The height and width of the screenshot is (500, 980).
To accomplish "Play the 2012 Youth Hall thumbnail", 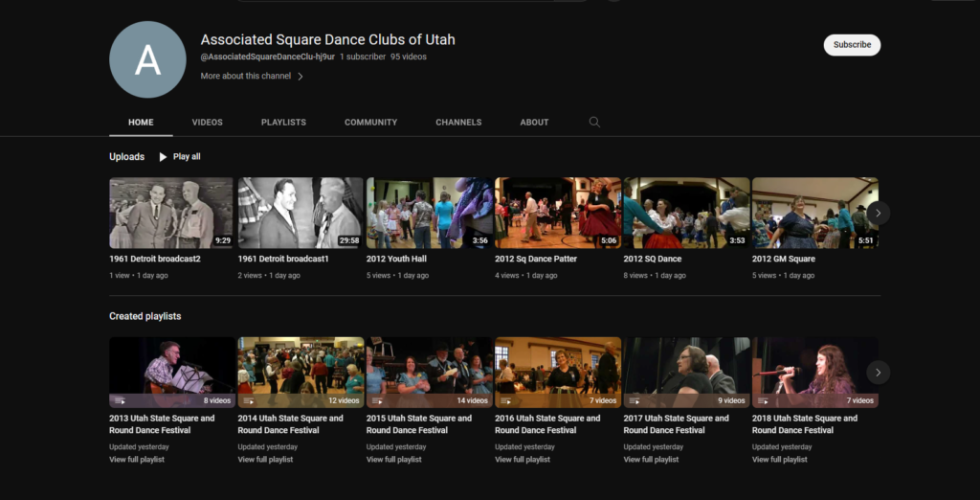I will [429, 213].
